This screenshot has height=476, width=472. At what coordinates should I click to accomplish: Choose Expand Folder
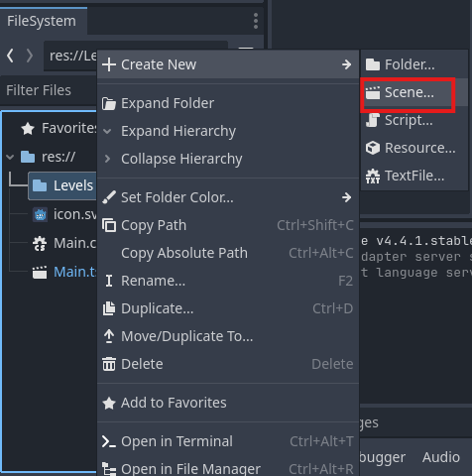coord(228,103)
